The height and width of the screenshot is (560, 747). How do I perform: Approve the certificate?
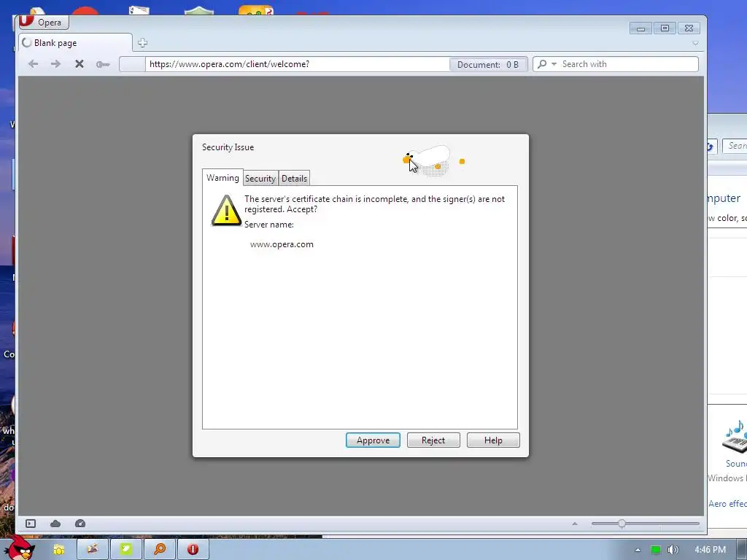tap(373, 440)
